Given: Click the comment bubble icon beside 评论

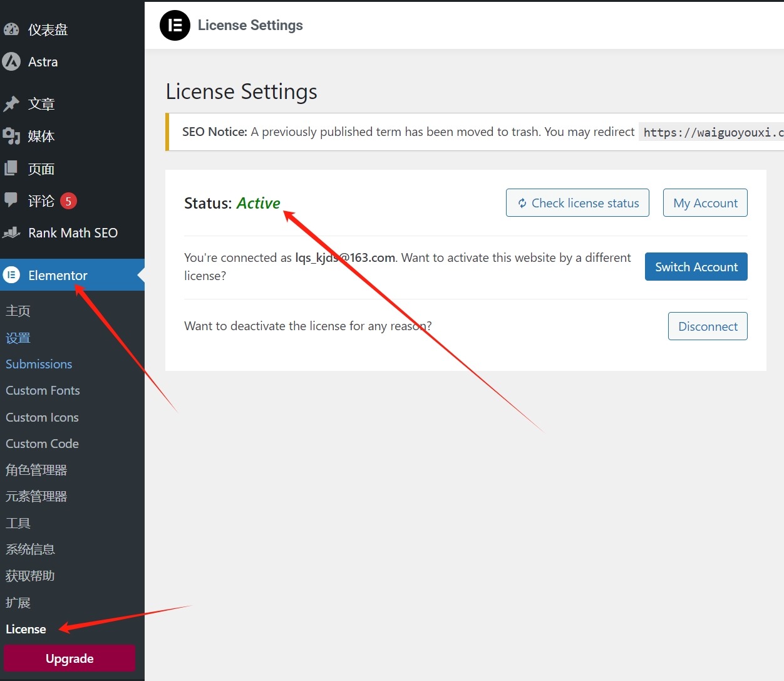Looking at the screenshot, I should point(11,200).
